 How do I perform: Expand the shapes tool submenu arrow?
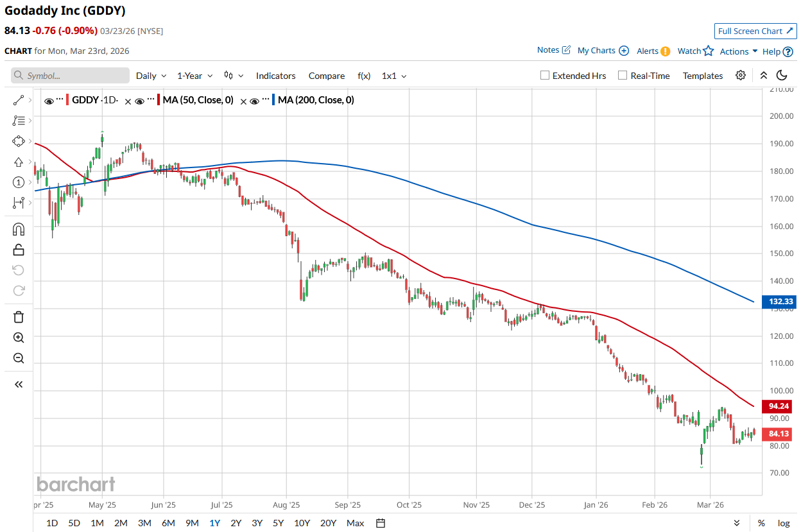click(31, 141)
